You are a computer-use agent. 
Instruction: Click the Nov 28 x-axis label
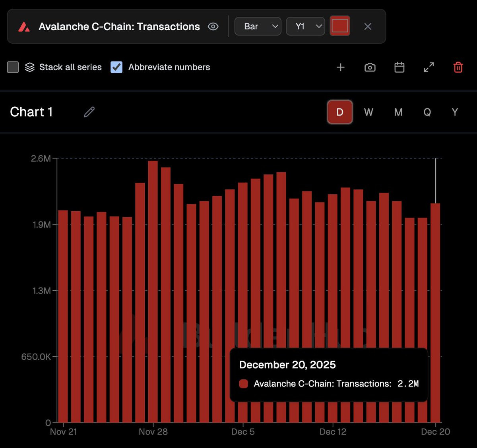[x=153, y=432]
